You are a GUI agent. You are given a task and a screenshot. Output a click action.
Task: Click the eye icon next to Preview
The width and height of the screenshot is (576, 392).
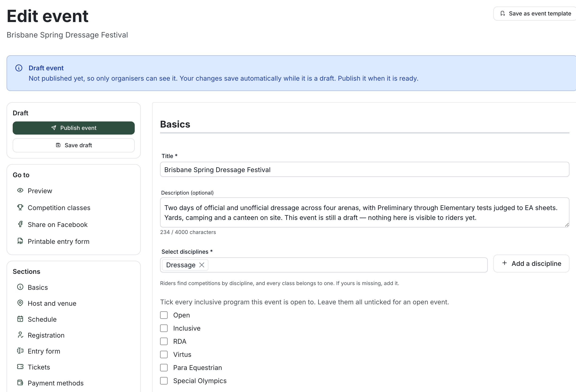pyautogui.click(x=20, y=190)
